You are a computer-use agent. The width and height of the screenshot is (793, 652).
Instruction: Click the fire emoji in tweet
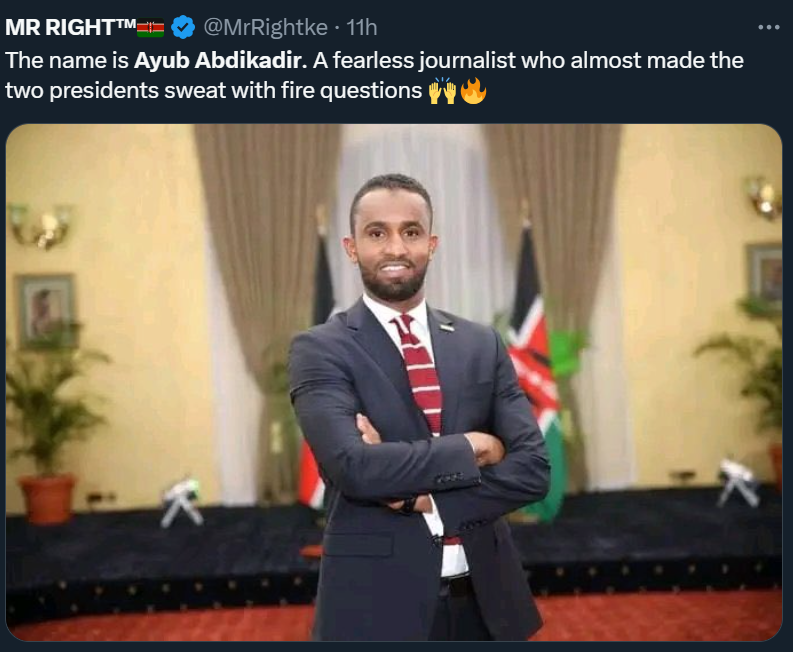point(473,91)
